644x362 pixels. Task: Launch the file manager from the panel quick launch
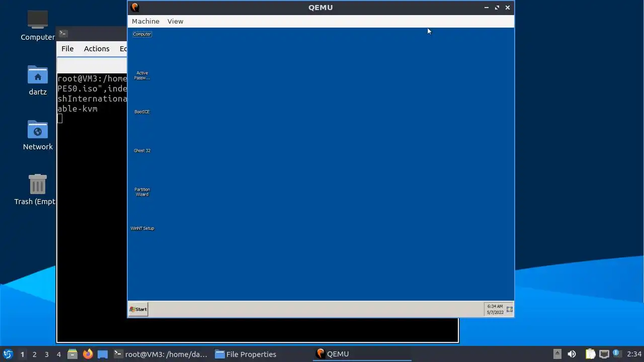point(72,354)
